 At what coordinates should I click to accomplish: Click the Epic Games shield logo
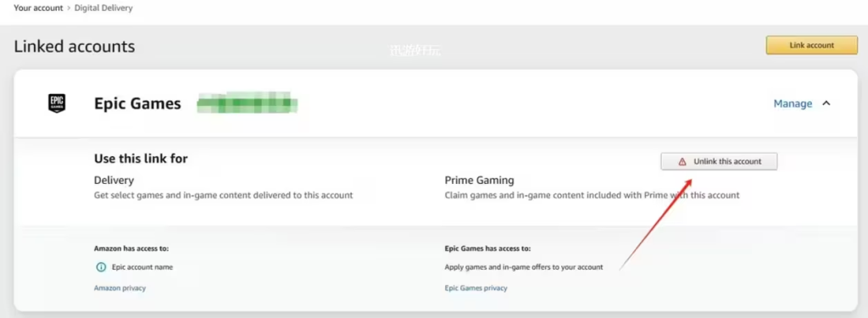tap(57, 103)
